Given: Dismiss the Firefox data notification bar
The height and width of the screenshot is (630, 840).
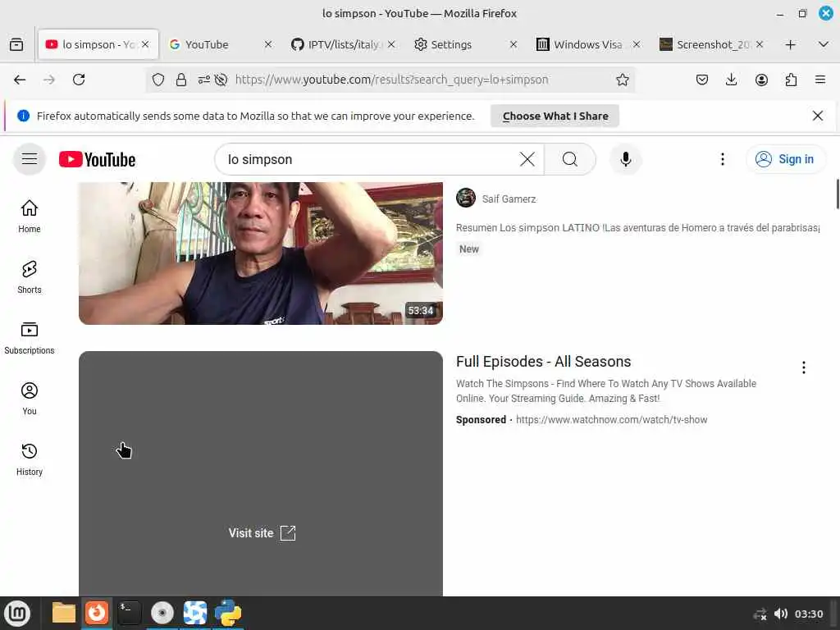Looking at the screenshot, I should pyautogui.click(x=818, y=116).
